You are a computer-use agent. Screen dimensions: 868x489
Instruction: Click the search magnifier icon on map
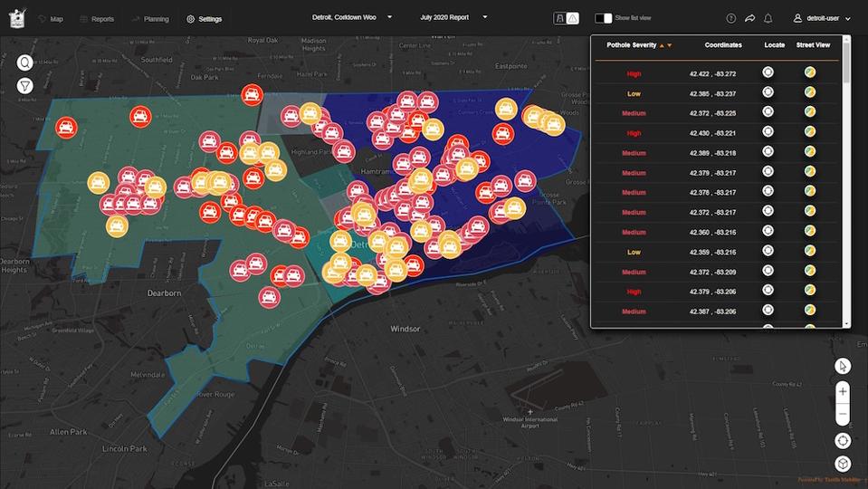pyautogui.click(x=25, y=63)
